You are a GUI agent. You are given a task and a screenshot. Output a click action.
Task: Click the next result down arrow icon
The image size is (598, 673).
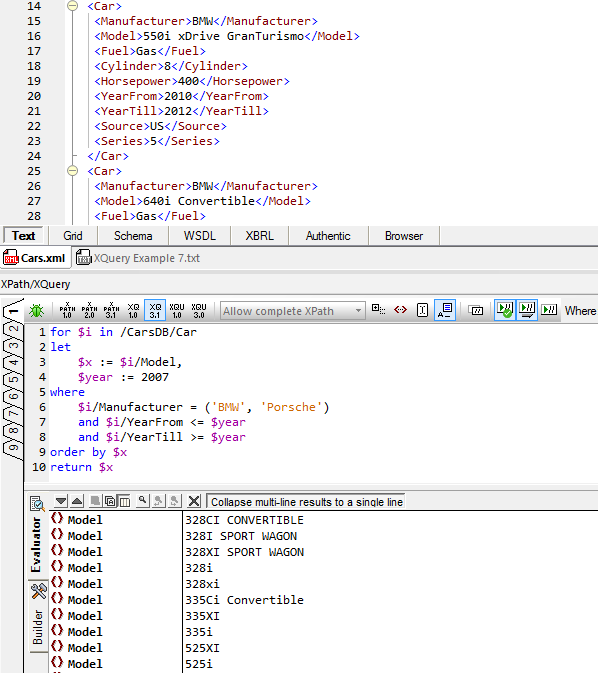pyautogui.click(x=61, y=501)
